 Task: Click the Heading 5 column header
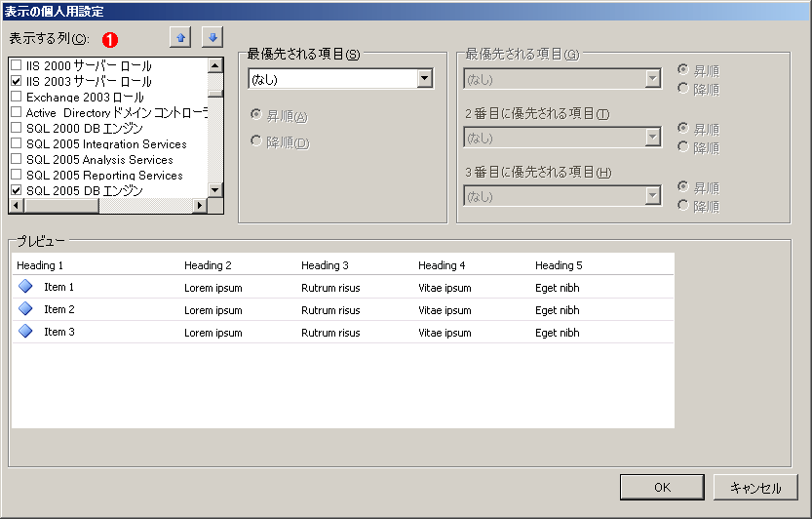click(559, 265)
